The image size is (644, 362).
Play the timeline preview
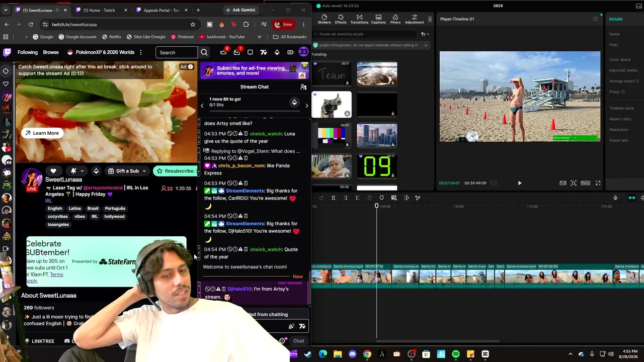tap(520, 183)
